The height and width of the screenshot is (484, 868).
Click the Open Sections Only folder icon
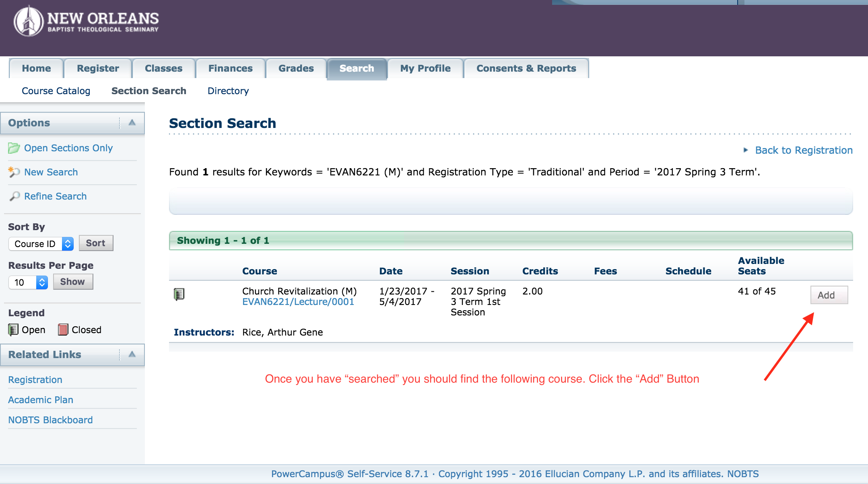(14, 148)
